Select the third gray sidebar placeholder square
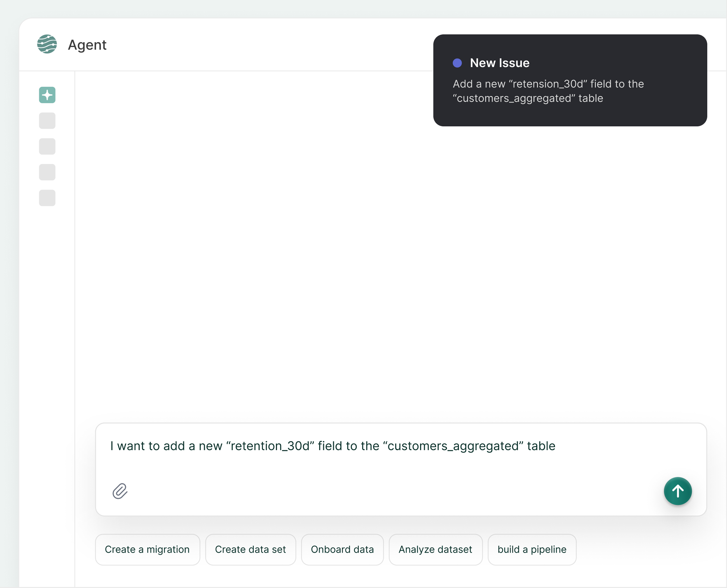This screenshot has height=588, width=727. [47, 172]
